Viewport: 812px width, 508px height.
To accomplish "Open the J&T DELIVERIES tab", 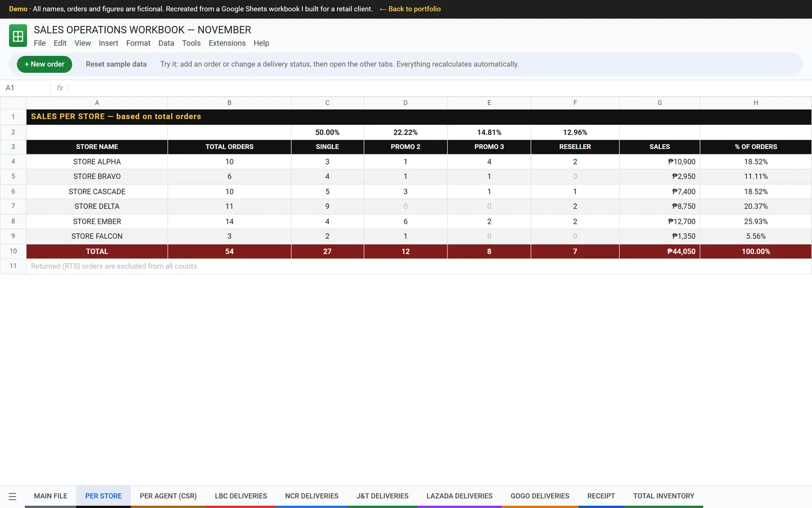I will coord(383,496).
